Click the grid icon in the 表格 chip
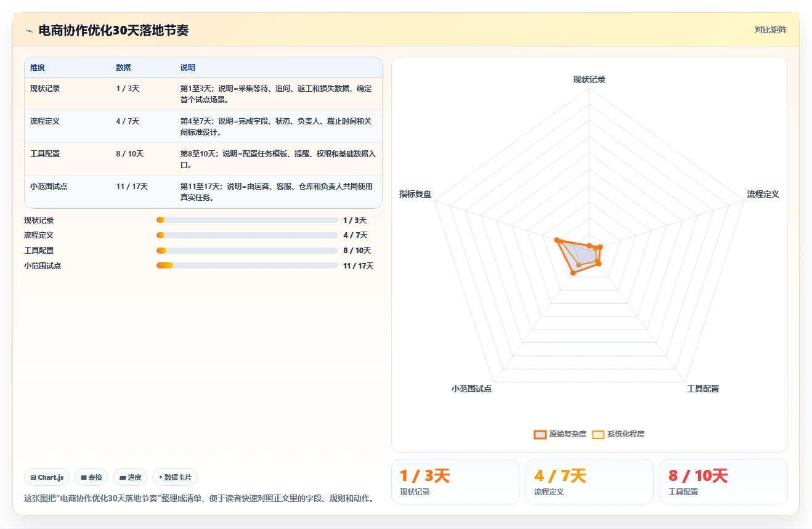 tap(84, 478)
